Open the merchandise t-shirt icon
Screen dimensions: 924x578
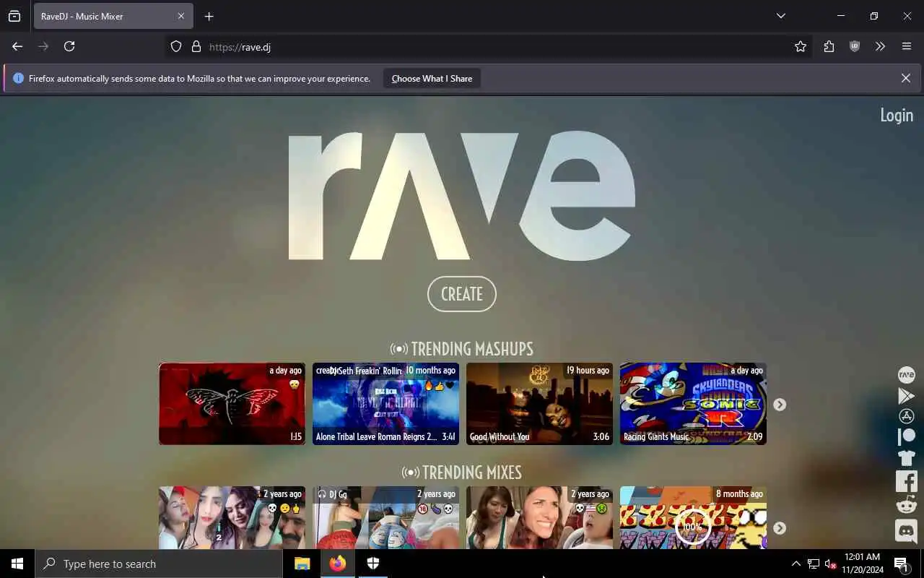tap(906, 458)
